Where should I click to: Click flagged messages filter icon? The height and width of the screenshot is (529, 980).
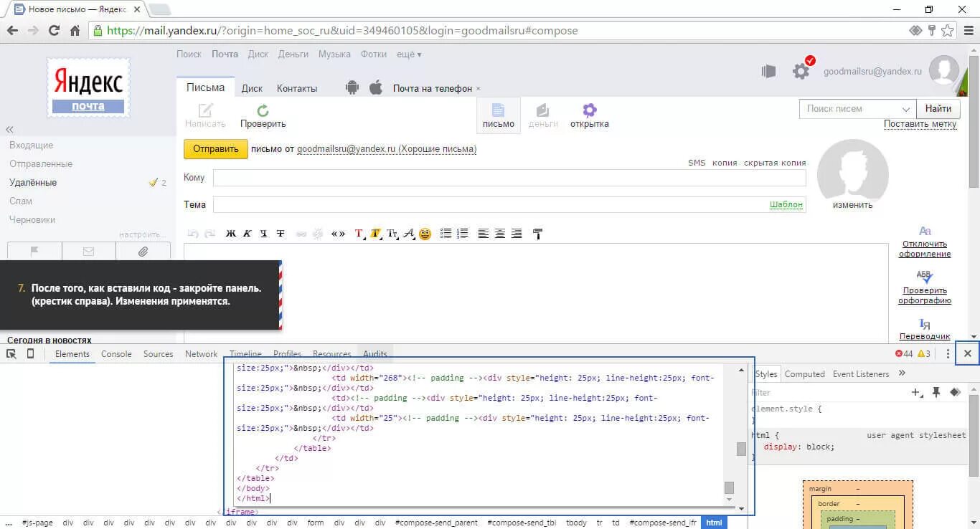(34, 252)
